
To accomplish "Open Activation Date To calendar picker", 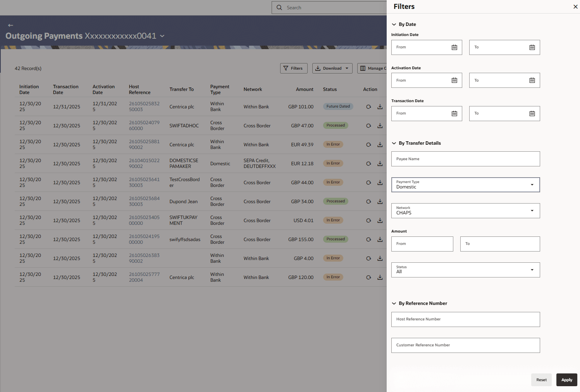I will [532, 80].
